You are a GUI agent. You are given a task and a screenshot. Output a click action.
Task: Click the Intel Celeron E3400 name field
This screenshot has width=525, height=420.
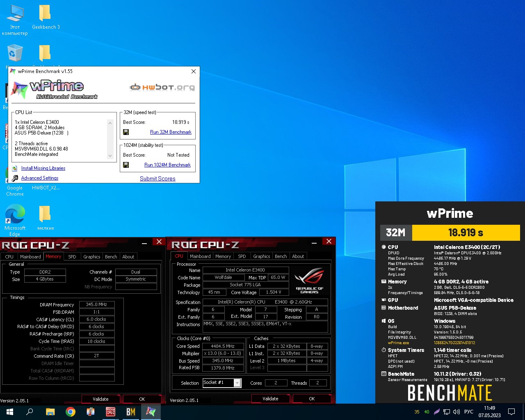point(245,270)
